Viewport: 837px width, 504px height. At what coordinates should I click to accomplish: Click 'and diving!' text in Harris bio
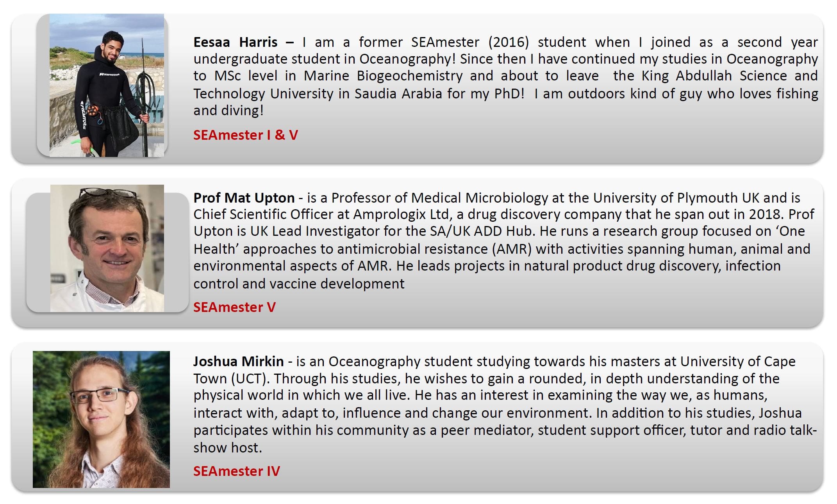pyautogui.click(x=228, y=110)
